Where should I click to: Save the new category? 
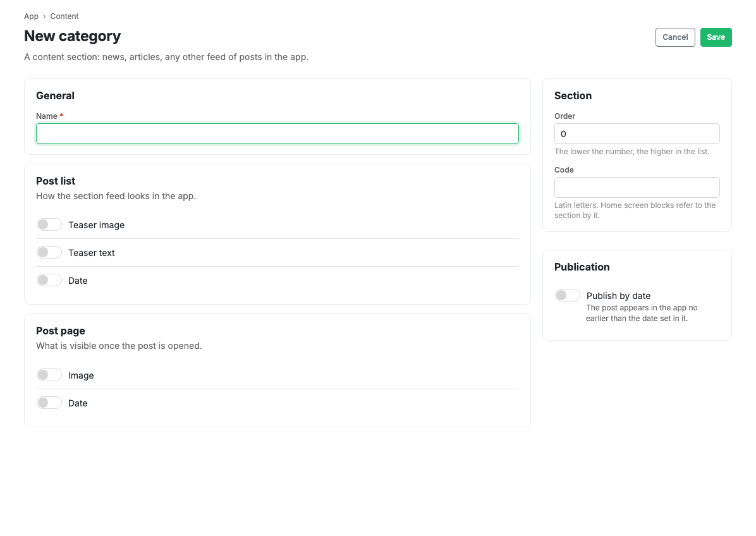click(716, 37)
